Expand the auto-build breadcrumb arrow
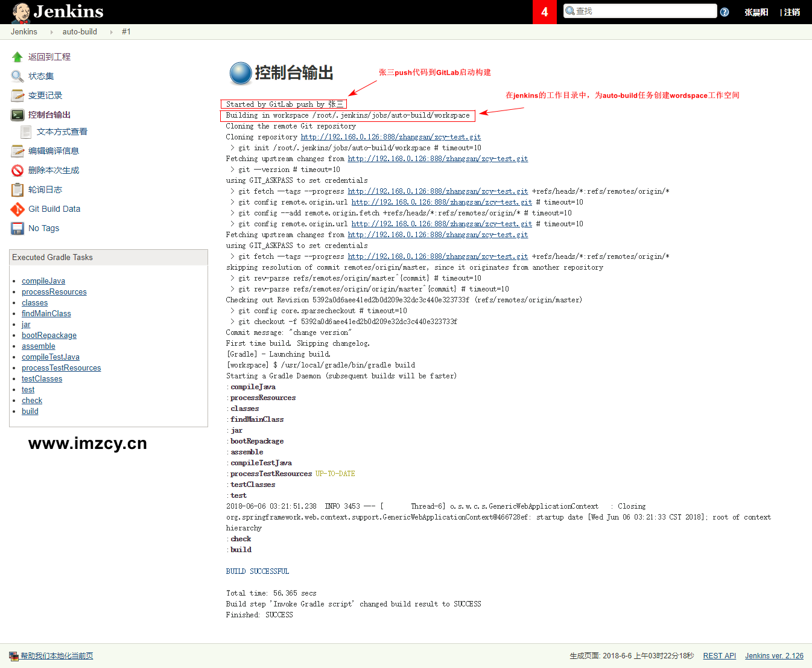Image resolution: width=812 pixels, height=668 pixels. [111, 32]
